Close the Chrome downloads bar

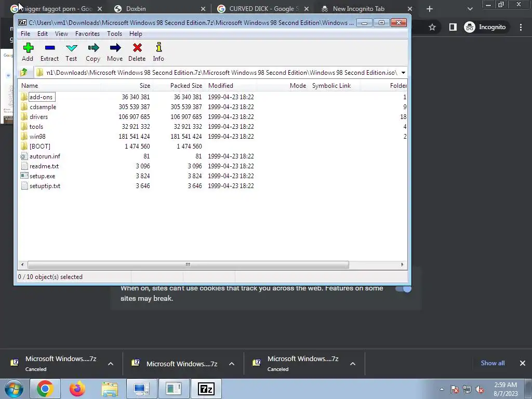point(523,363)
